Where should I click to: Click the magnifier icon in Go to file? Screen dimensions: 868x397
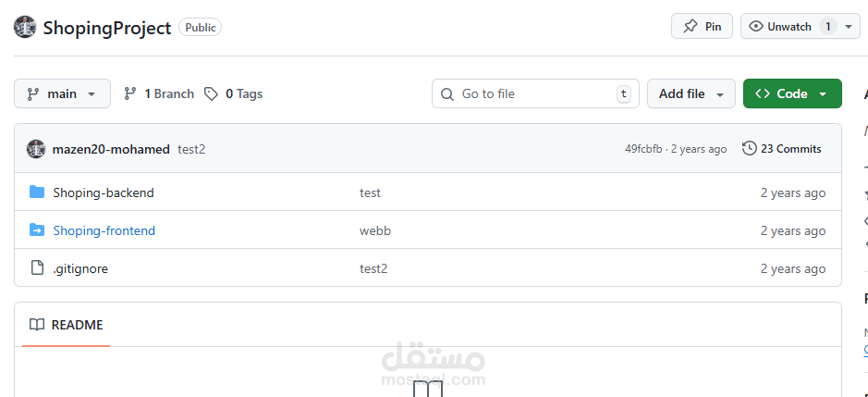(447, 94)
